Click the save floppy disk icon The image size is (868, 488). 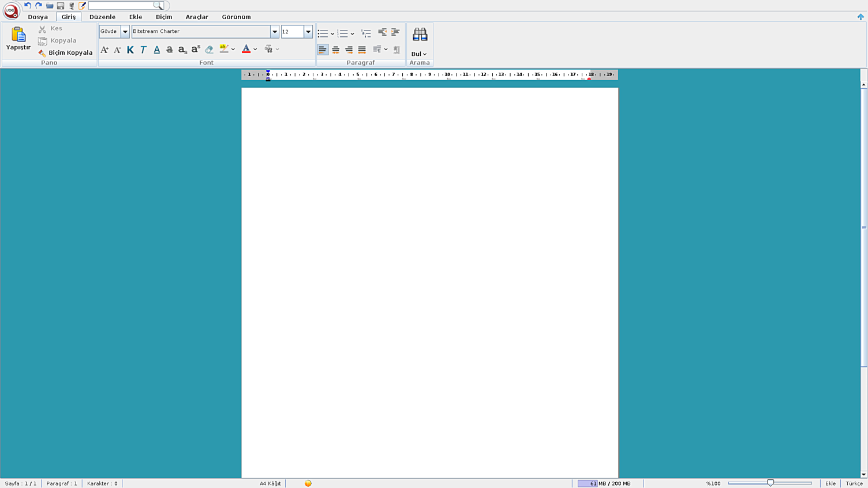(x=61, y=6)
